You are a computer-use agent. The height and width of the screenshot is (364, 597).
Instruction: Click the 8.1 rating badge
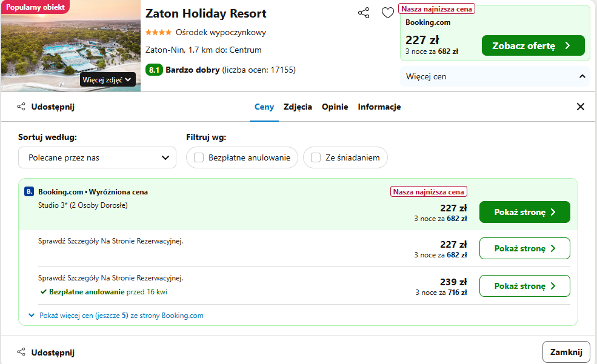pyautogui.click(x=154, y=70)
